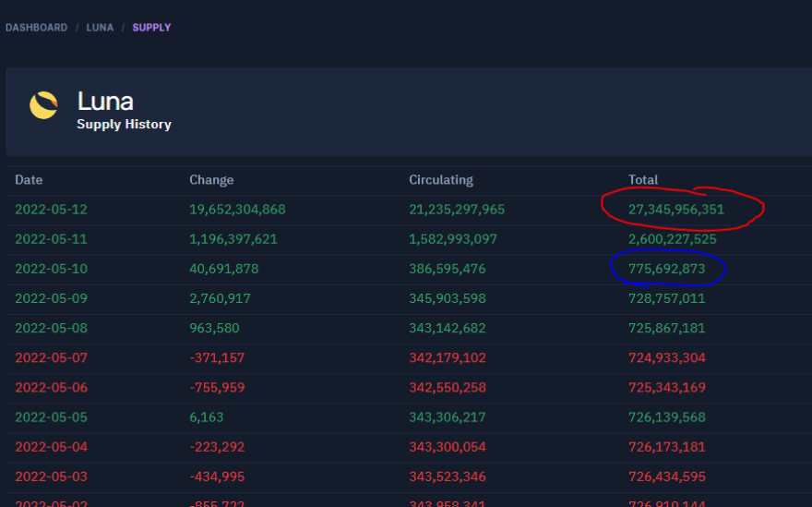Screen dimensions: 812x507
Task: Select the circulating value 343,523,346
Action: point(448,477)
